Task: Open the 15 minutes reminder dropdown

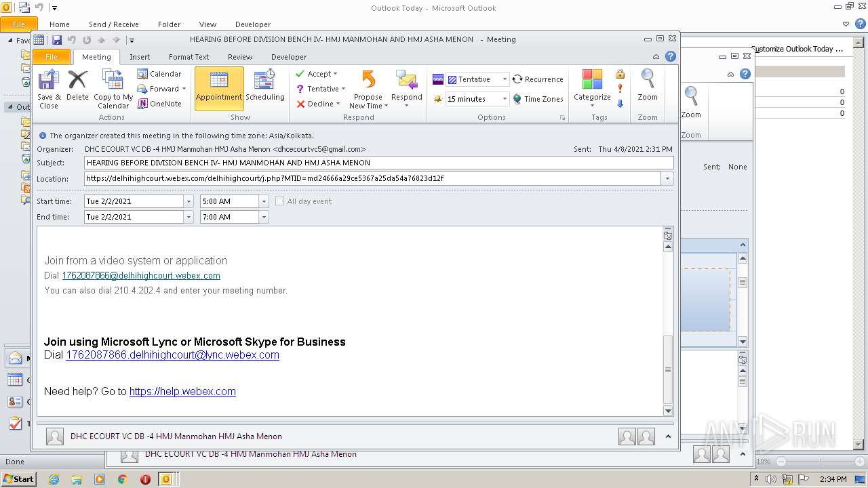Action: coord(505,99)
